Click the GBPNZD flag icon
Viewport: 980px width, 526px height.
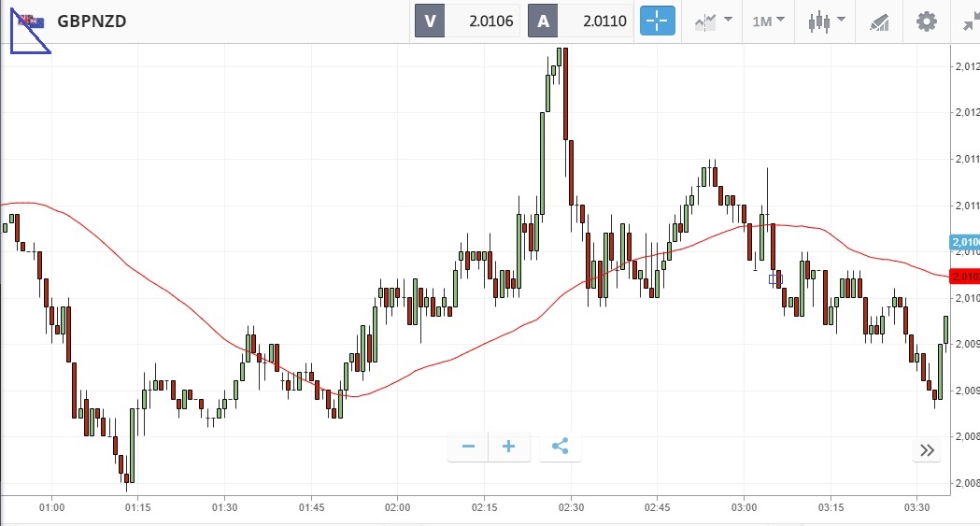tap(31, 21)
